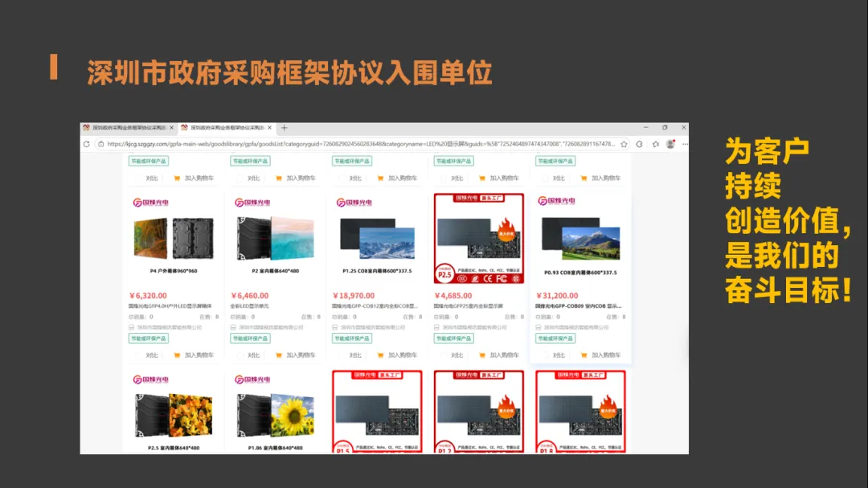This screenshot has height=488, width=868.
Task: Click 节能或环保产品 badge under ¥31,200.00 product
Action: tap(555, 338)
